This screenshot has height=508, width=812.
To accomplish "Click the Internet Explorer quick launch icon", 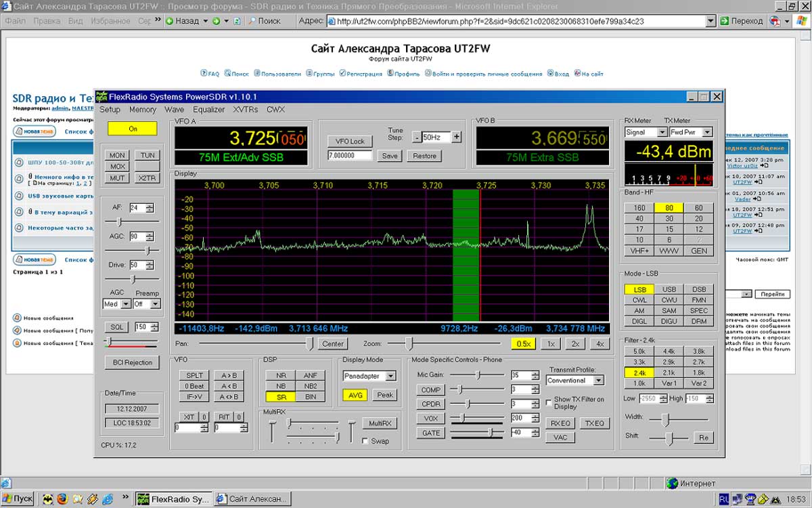I will tap(108, 499).
